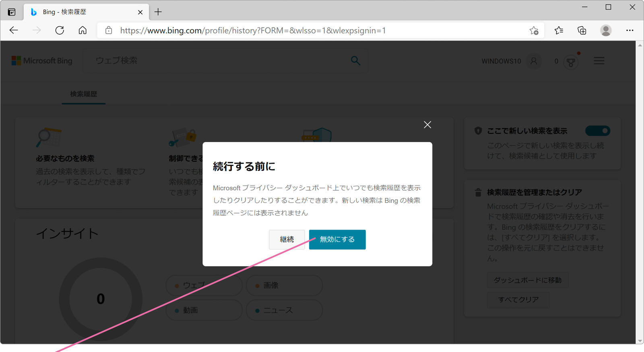Go back using browser back arrow
The height and width of the screenshot is (352, 644).
point(14,30)
